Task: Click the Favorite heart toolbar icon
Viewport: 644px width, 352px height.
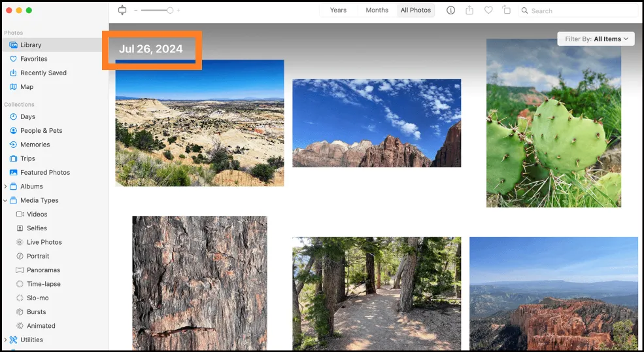Action: [x=488, y=10]
